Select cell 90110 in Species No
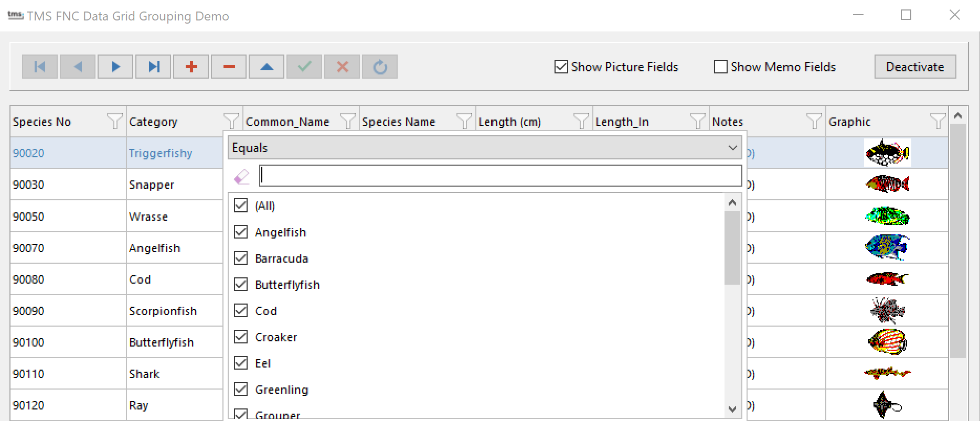The image size is (980, 421). point(68,374)
